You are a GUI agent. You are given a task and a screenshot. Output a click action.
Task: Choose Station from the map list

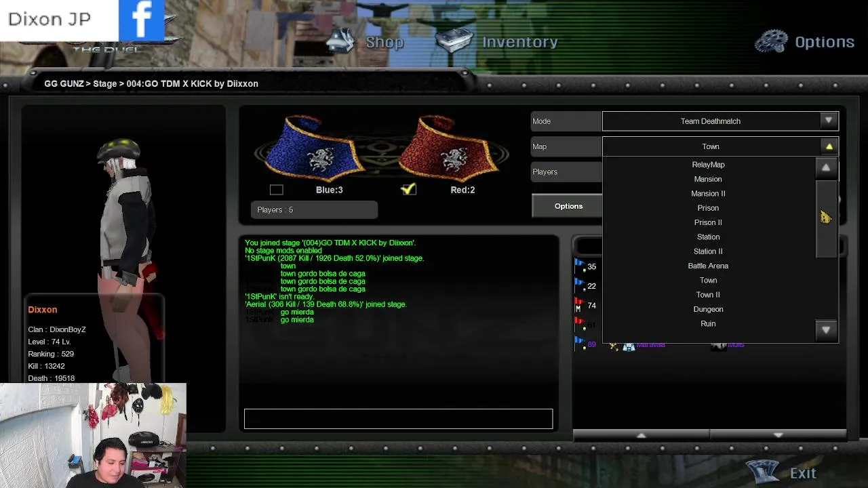[x=708, y=237]
